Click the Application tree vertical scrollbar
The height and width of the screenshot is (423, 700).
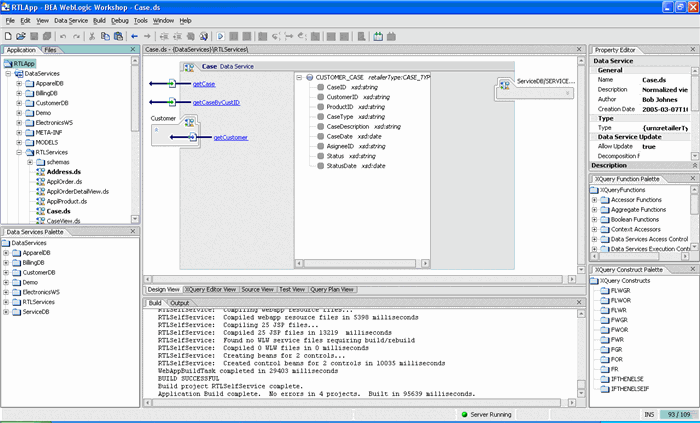point(135,140)
